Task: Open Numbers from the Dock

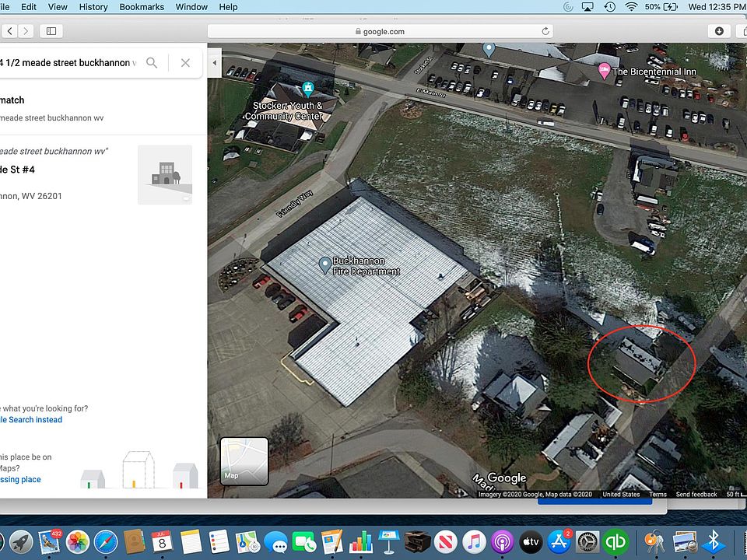Action: pyautogui.click(x=360, y=542)
